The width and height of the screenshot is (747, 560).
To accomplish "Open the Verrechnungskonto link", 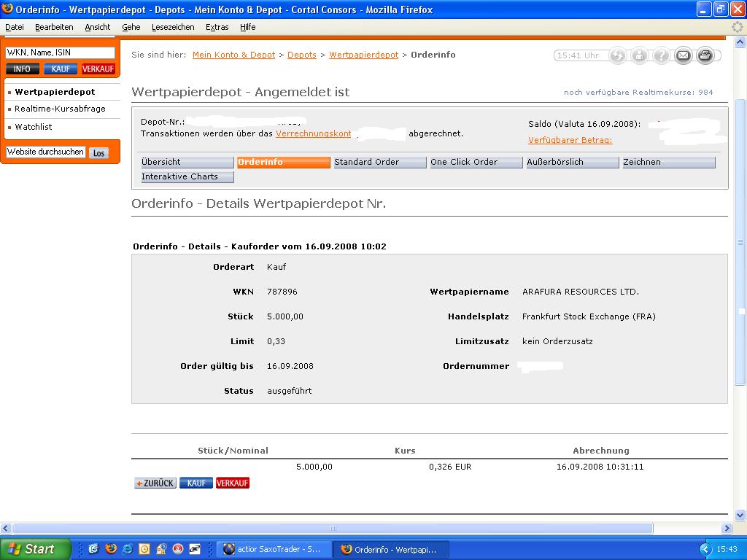I will (x=314, y=134).
